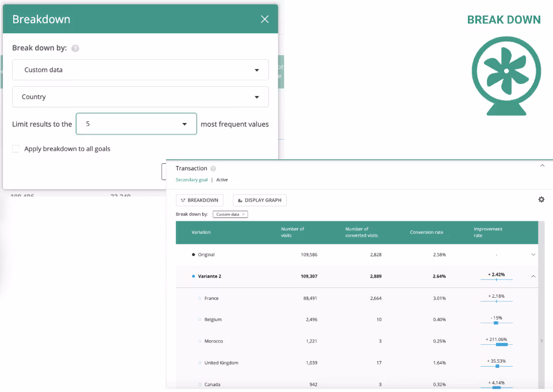Click the bar chart icon in DISPLAY GRAPH

tap(240, 200)
